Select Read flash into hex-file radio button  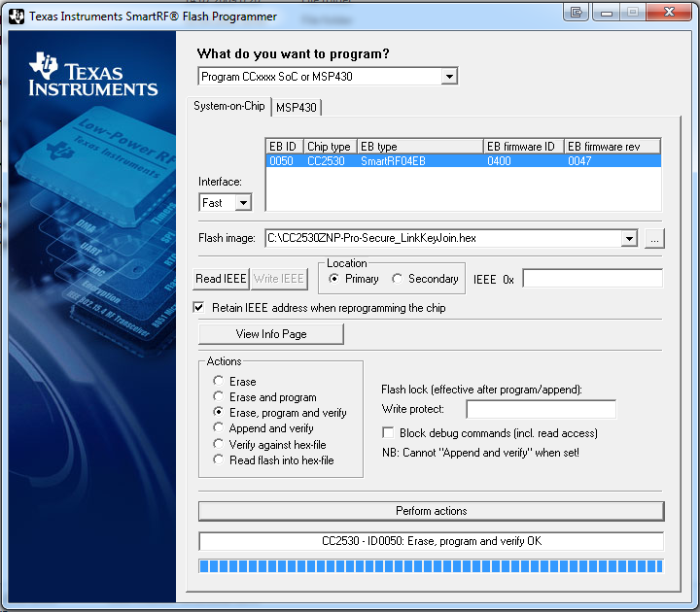tap(219, 459)
